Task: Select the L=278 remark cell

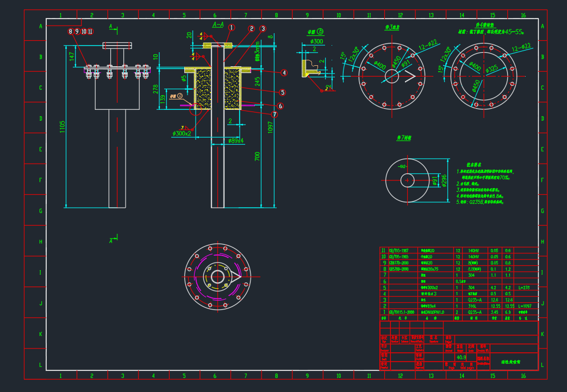Action: tap(524, 288)
